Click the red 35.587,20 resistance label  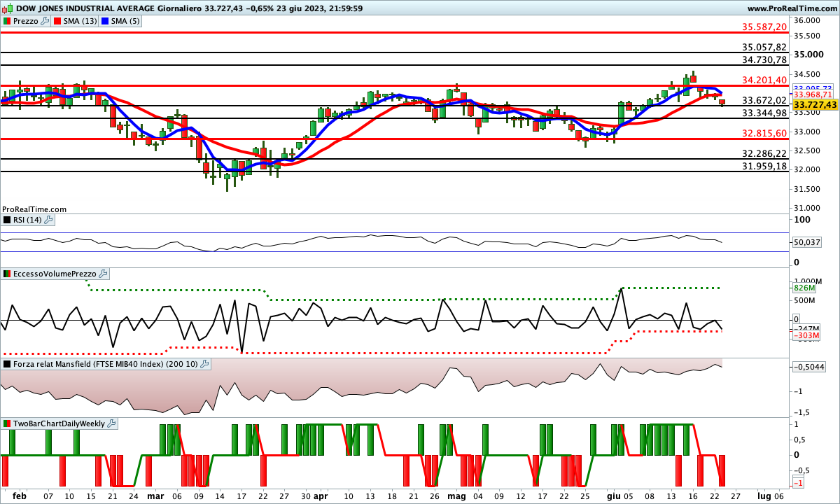764,27
